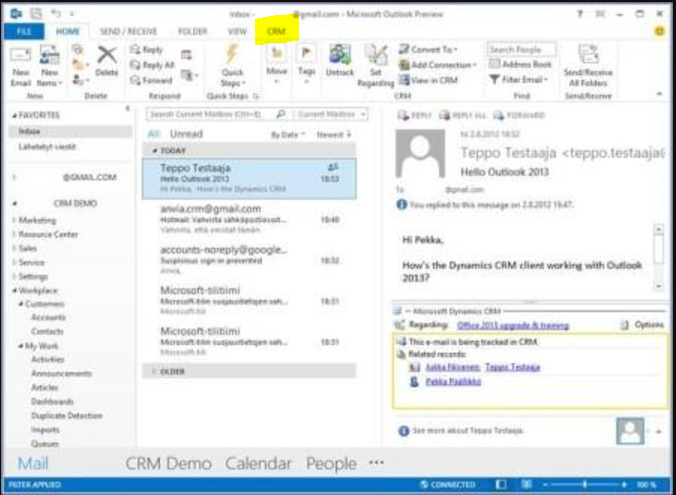Expand the Sales folder
The height and width of the screenshot is (495, 676).
tap(14, 248)
